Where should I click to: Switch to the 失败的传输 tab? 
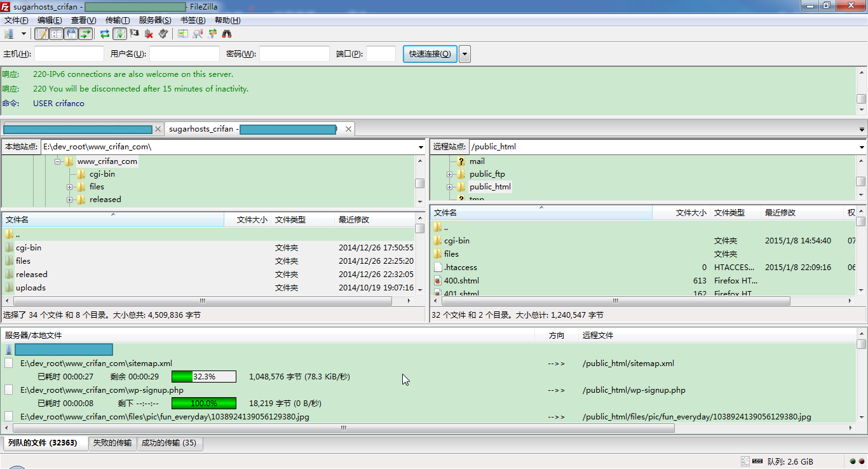(x=112, y=443)
